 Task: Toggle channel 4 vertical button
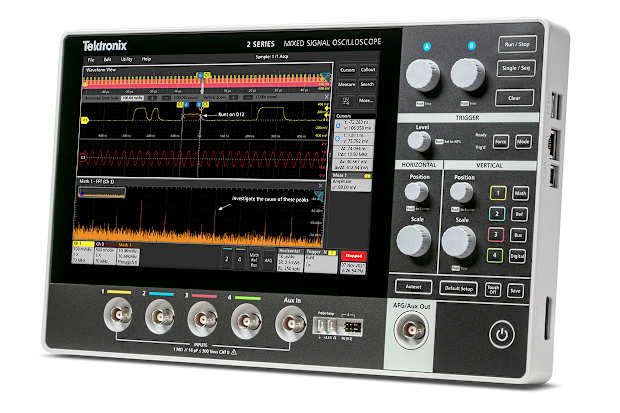494,256
